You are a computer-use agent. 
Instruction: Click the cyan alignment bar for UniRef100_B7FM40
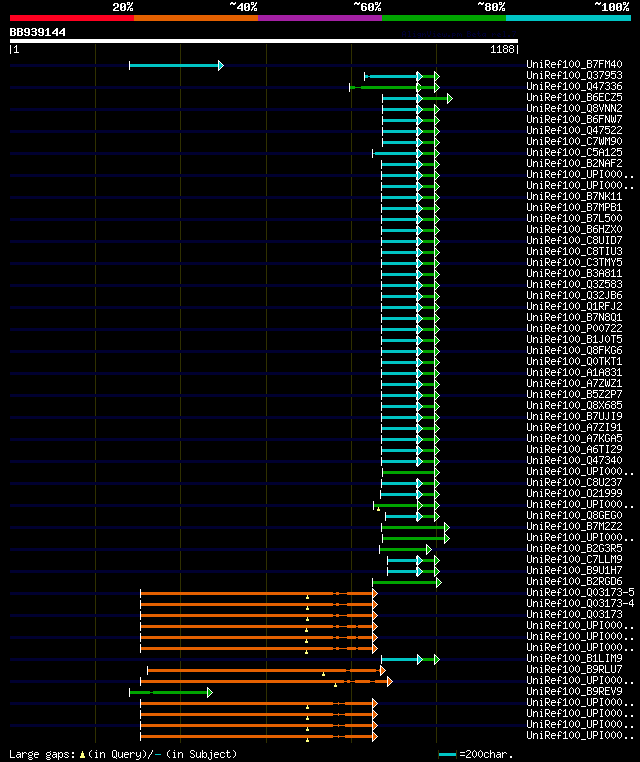[176, 65]
